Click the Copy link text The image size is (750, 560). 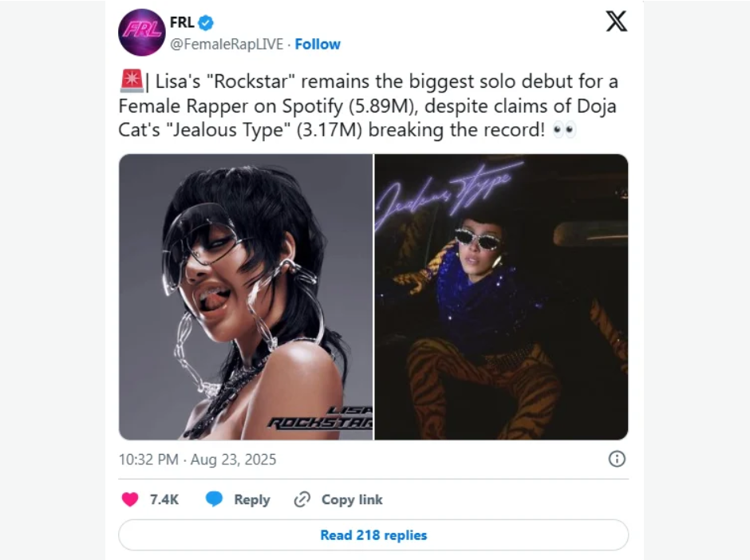[x=352, y=499]
